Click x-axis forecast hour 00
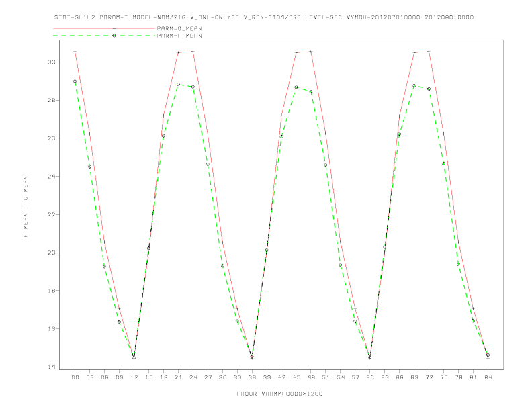 point(75,377)
